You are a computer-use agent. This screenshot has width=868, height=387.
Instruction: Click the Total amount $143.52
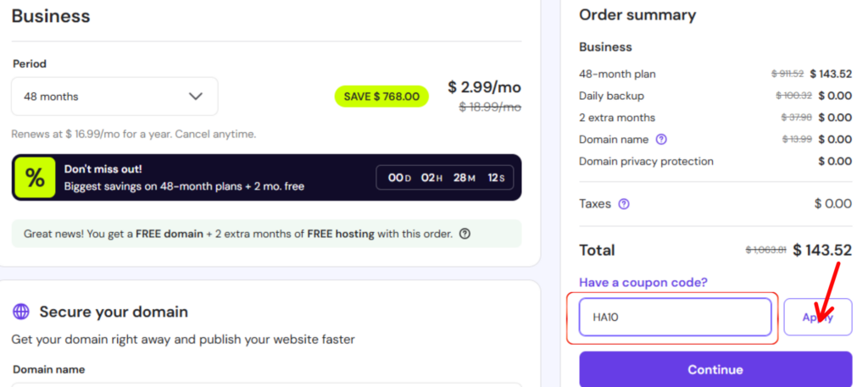[x=822, y=250]
